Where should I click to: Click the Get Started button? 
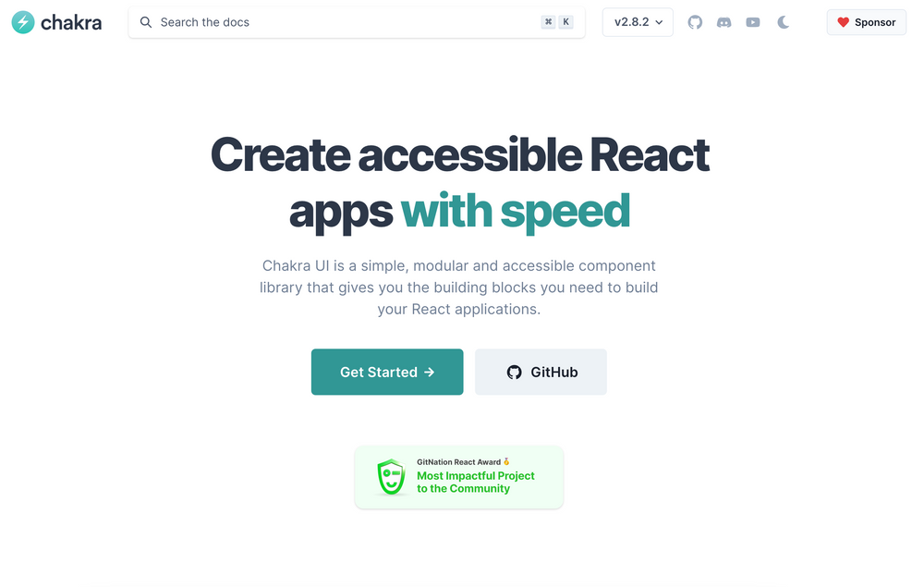(x=387, y=372)
